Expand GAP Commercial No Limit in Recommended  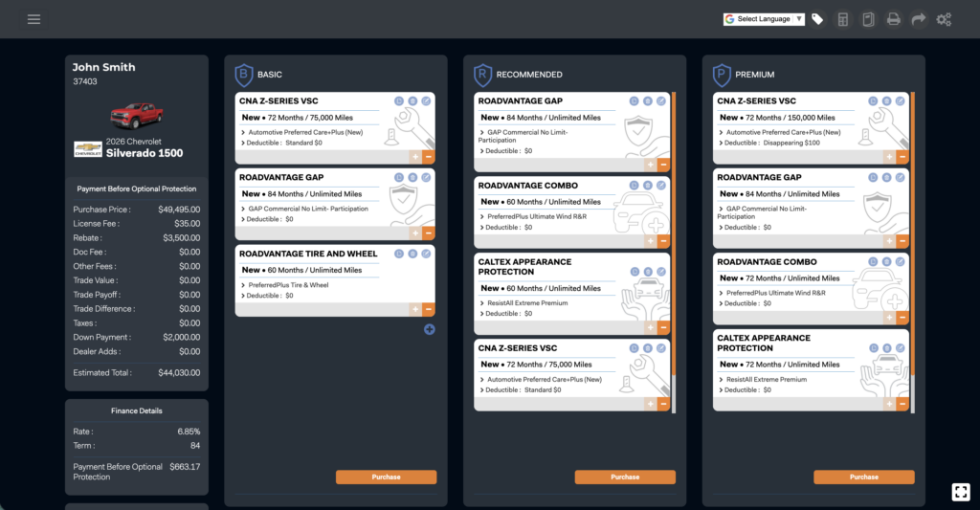coord(483,132)
